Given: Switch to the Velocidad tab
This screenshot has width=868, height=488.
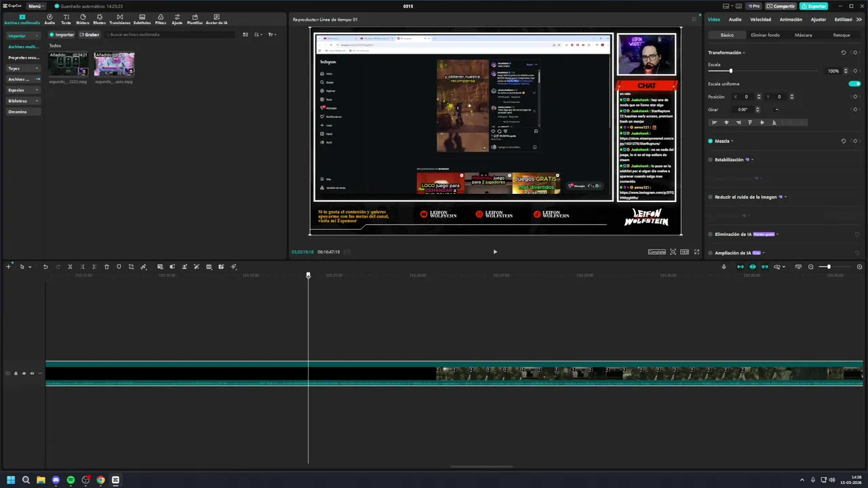Looking at the screenshot, I should pyautogui.click(x=760, y=20).
